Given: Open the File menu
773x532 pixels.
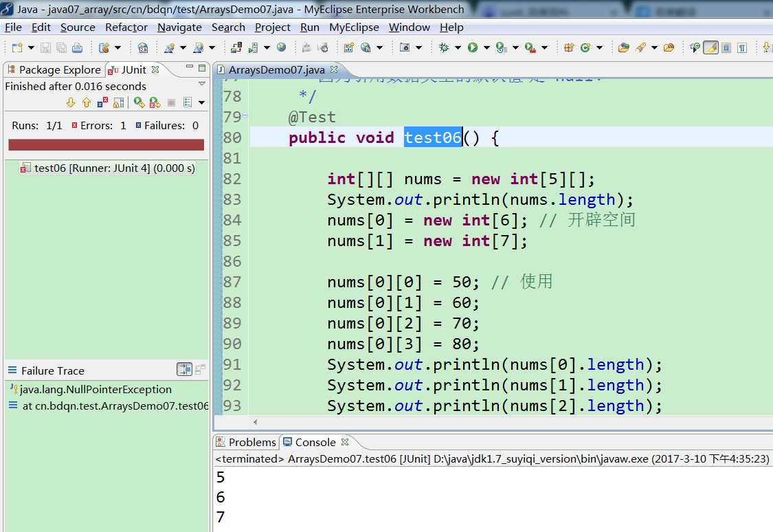Looking at the screenshot, I should click(x=13, y=27).
